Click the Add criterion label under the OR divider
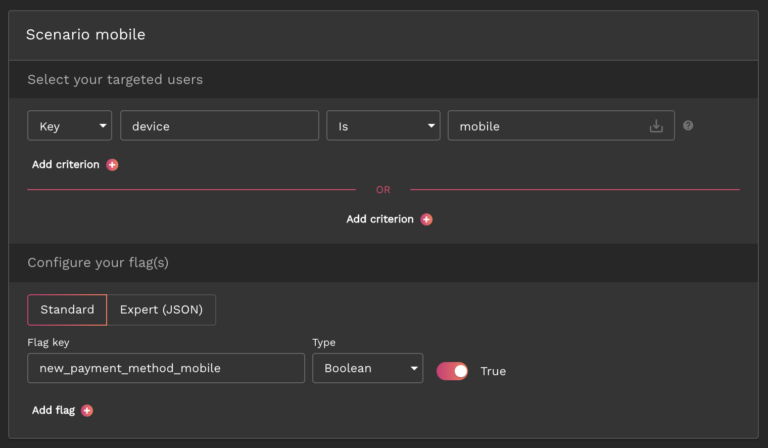Image resolution: width=768 pixels, height=448 pixels. (380, 219)
